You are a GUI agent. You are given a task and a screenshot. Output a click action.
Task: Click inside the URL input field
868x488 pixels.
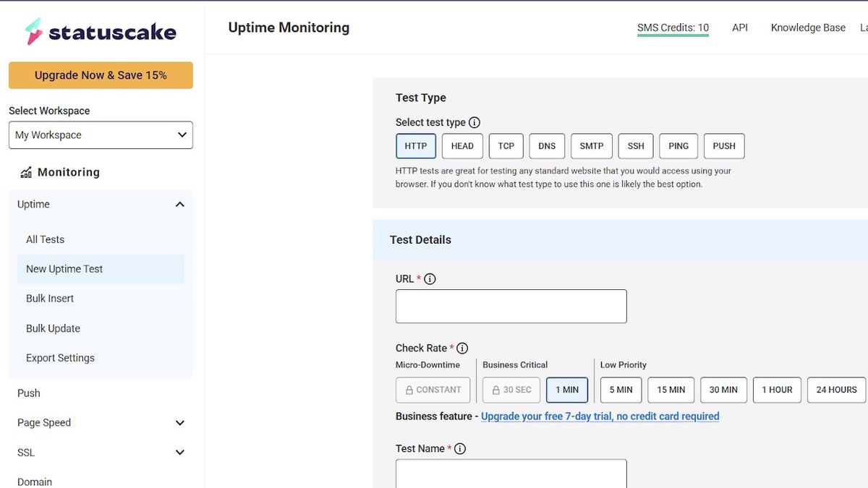(x=511, y=306)
